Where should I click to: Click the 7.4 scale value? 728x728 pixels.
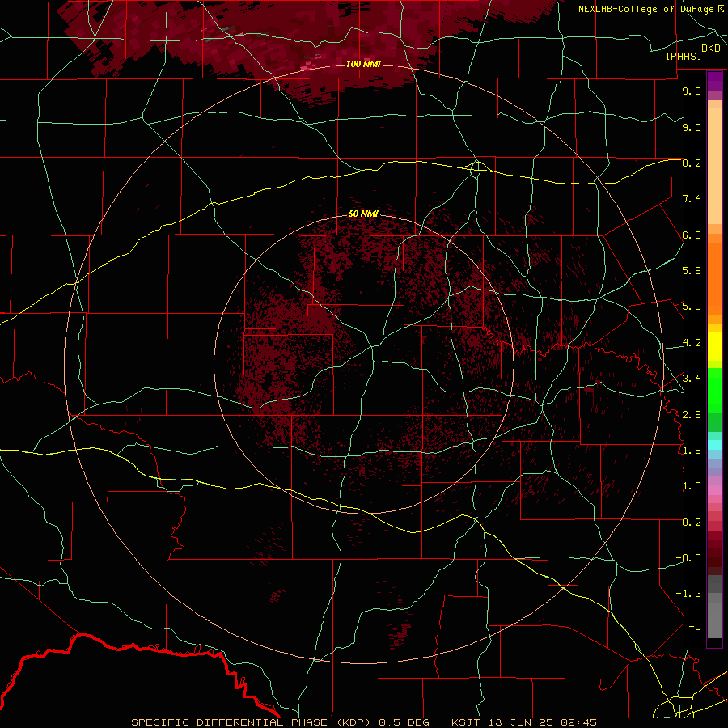(692, 199)
